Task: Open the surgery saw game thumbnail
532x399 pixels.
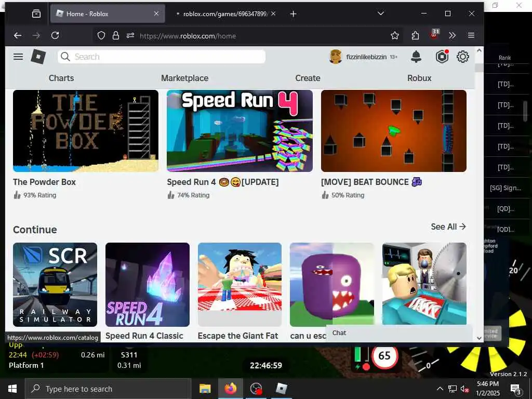Action: tap(424, 284)
